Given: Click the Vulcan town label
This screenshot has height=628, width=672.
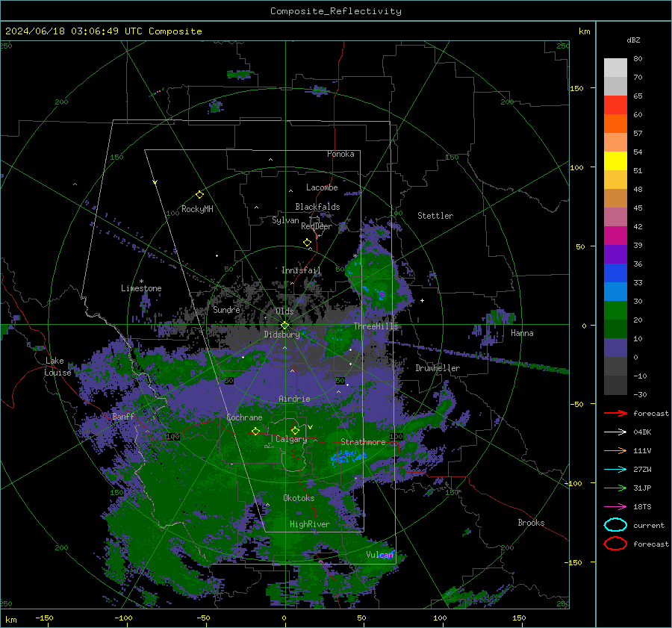Looking at the screenshot, I should pos(380,555).
